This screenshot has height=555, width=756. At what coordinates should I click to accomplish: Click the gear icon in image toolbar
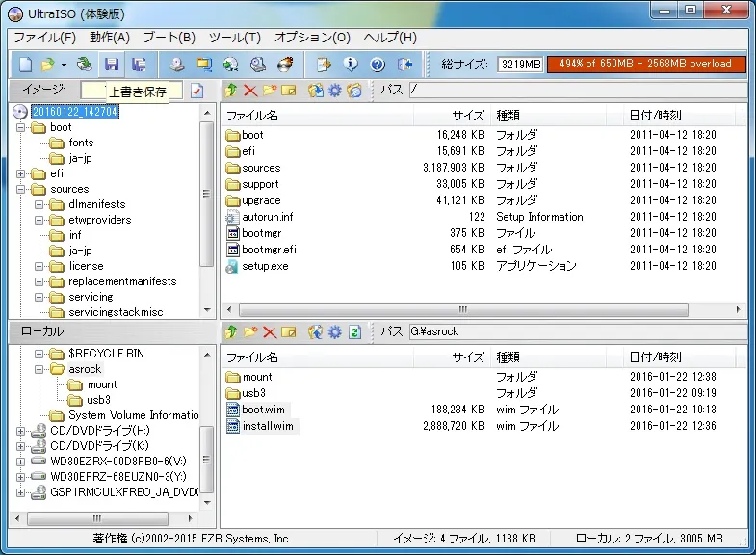tap(334, 91)
